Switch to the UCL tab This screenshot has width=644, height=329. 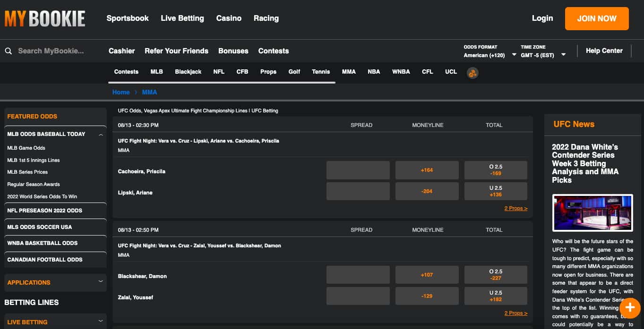451,72
